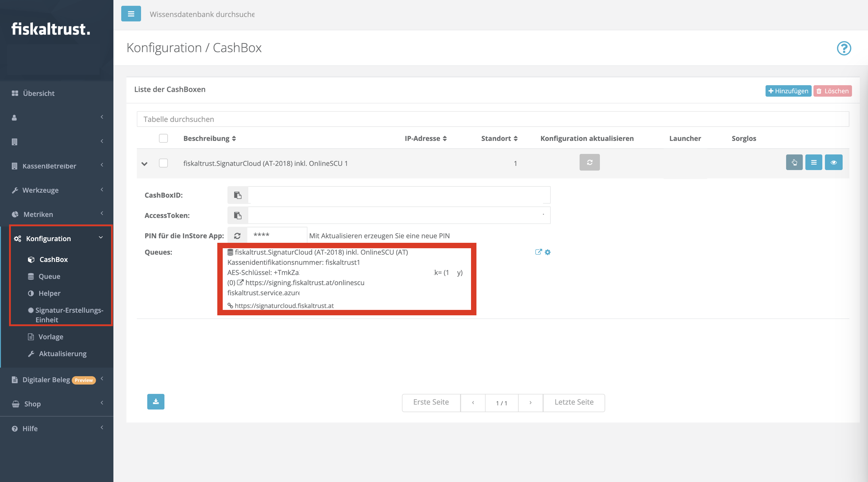Click the refresh configuration button in row
Screen dimensions: 868x482
tap(589, 162)
